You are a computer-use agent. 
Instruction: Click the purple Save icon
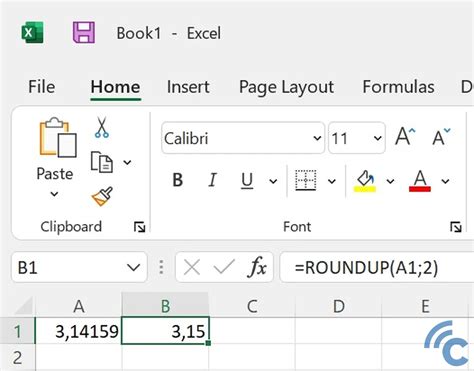(84, 32)
